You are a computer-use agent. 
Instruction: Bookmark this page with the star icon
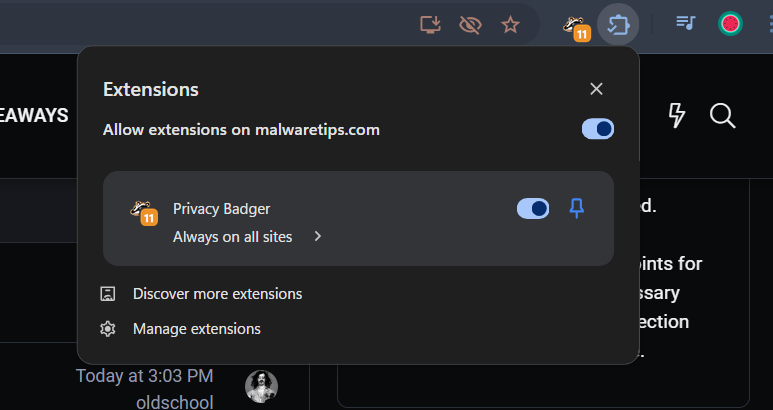(x=510, y=24)
